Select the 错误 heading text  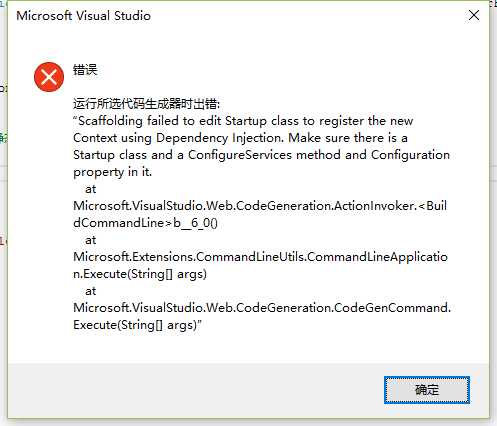click(x=85, y=70)
